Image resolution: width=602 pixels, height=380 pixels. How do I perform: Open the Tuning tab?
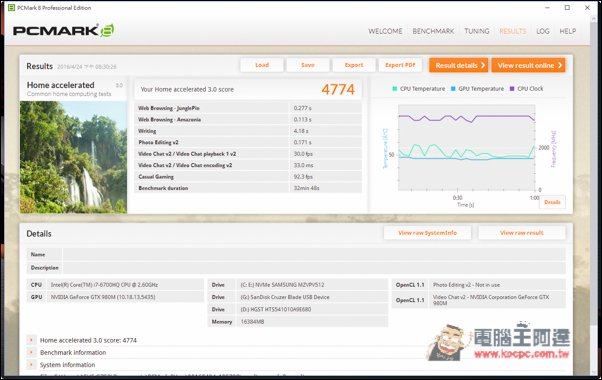click(x=476, y=31)
